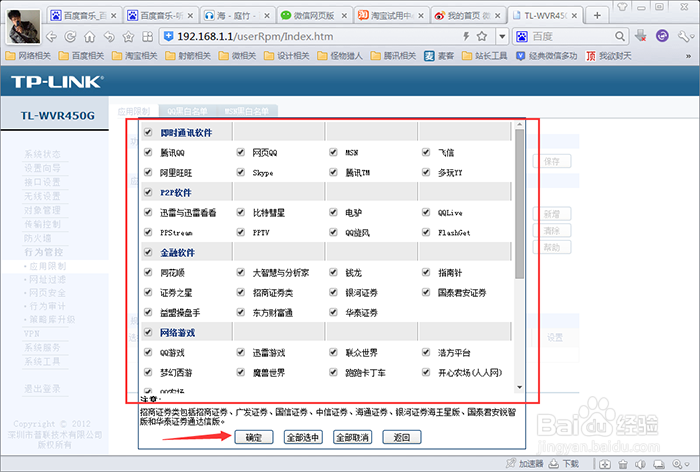Click the 确定 confirm button

(254, 437)
